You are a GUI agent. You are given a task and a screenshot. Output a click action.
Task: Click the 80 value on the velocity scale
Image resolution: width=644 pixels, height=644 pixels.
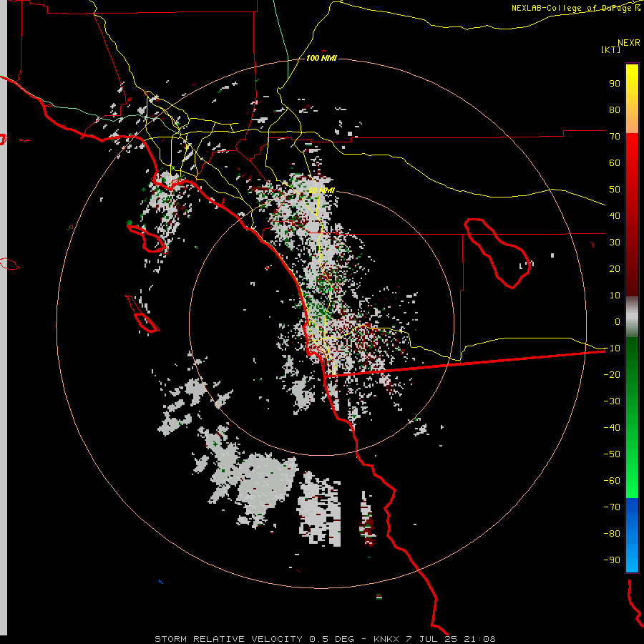tap(615, 109)
